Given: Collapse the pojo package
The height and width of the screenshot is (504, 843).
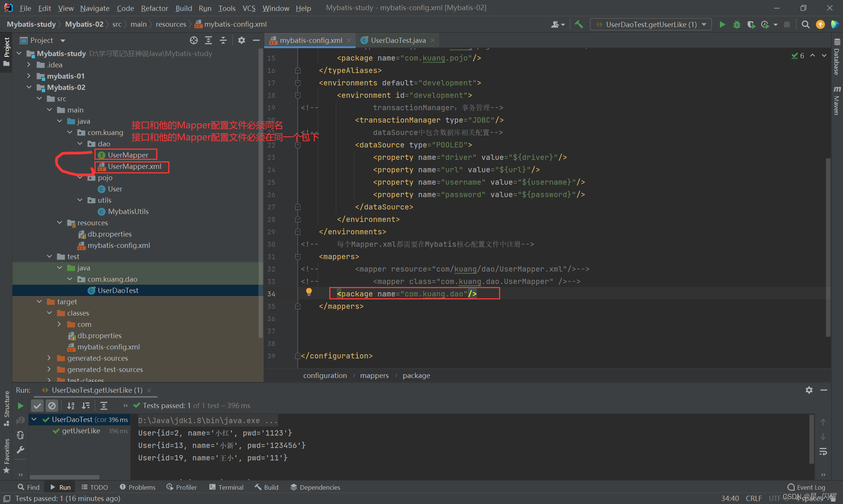Looking at the screenshot, I should click(x=80, y=178).
